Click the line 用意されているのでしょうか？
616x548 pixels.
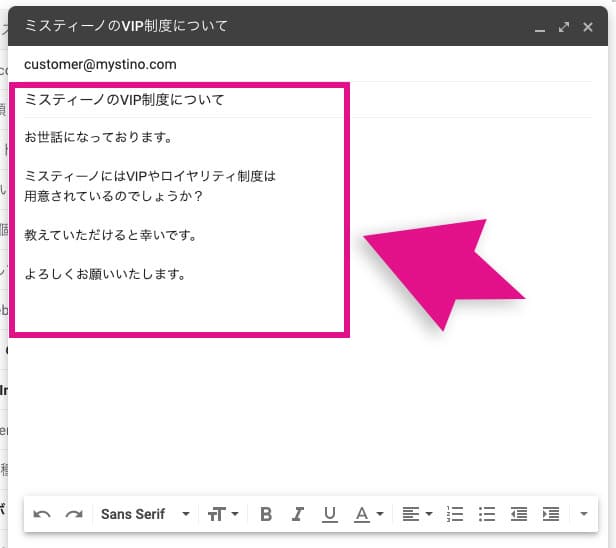click(x=114, y=196)
